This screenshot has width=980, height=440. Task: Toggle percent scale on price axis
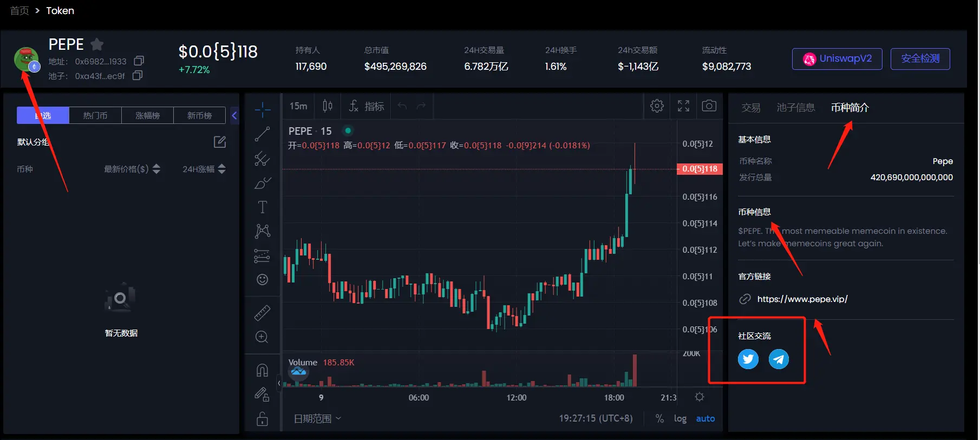659,418
